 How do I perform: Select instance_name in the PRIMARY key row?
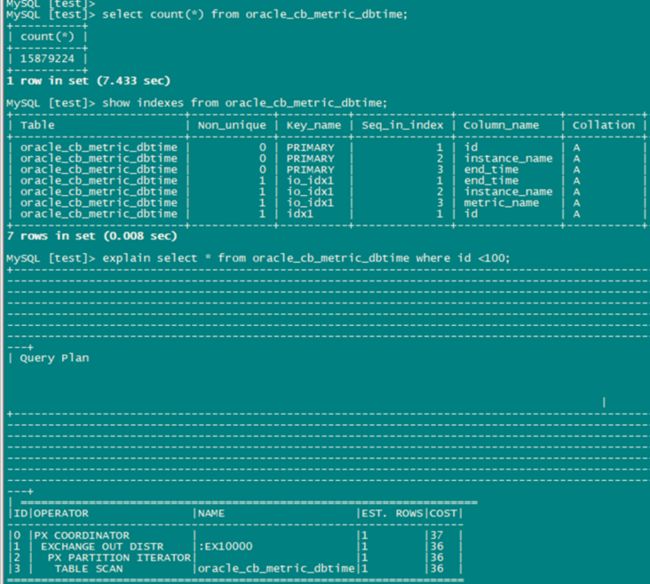pyautogui.click(x=508, y=158)
